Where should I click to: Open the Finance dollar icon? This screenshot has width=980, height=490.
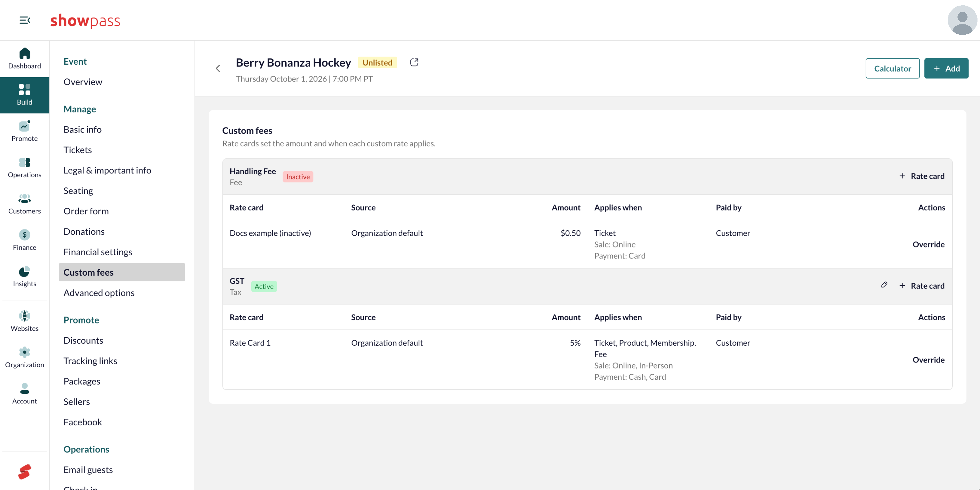coord(25,235)
